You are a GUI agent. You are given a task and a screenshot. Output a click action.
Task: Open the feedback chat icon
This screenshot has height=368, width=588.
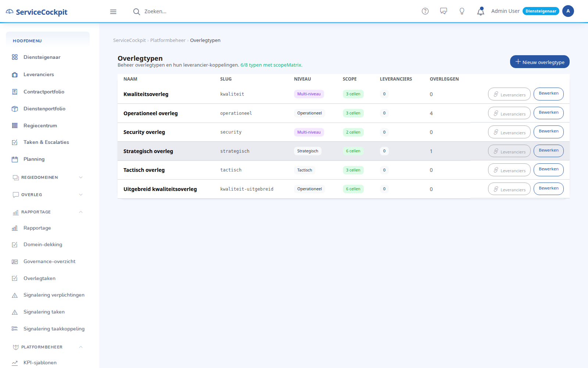click(x=444, y=11)
